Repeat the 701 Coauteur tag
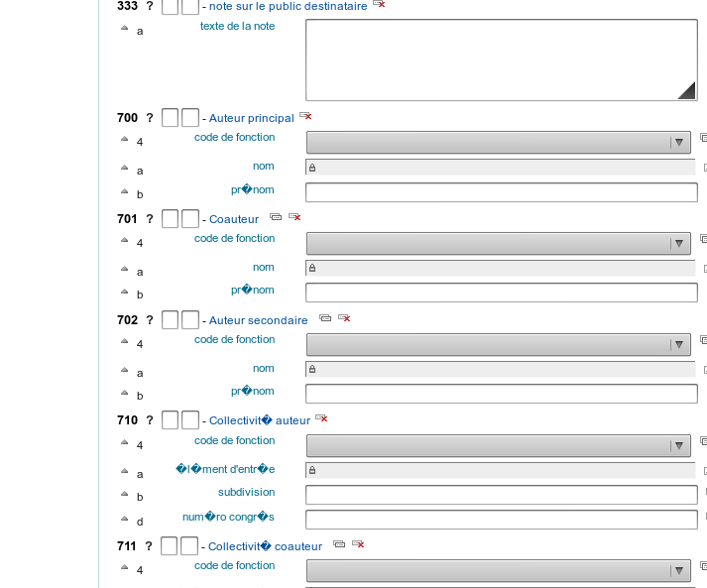Screen dimensions: 707x588 (276, 217)
